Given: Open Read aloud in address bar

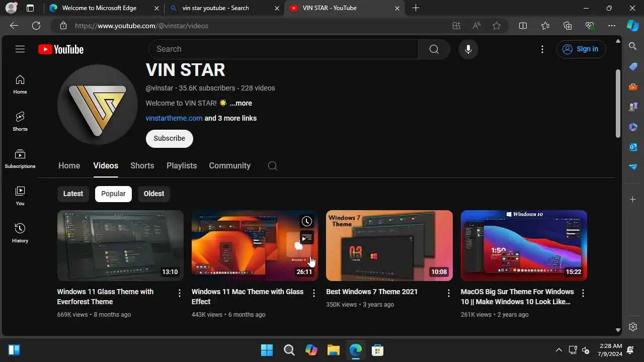Looking at the screenshot, I should 476,26.
